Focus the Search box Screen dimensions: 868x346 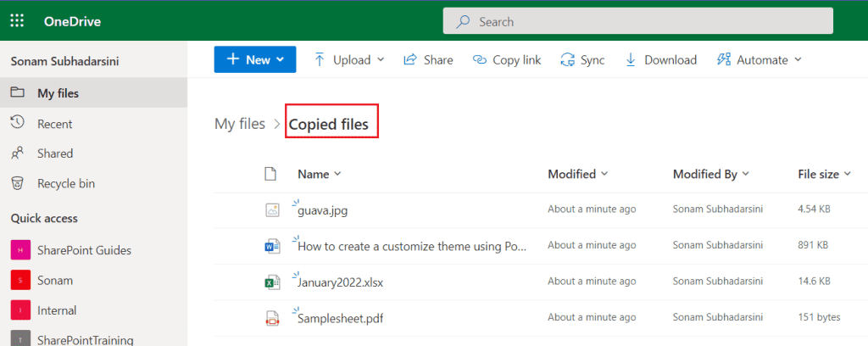point(637,21)
